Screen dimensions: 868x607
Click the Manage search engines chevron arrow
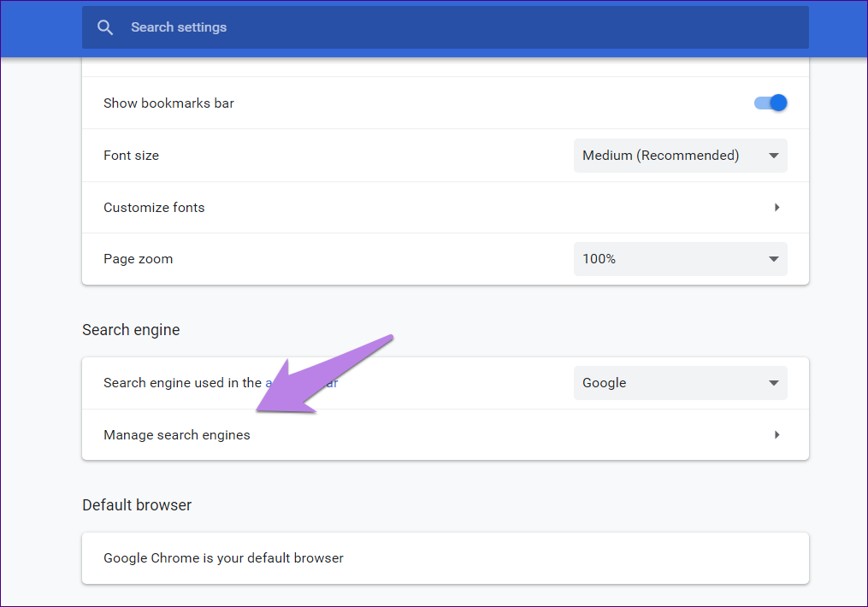pos(776,435)
